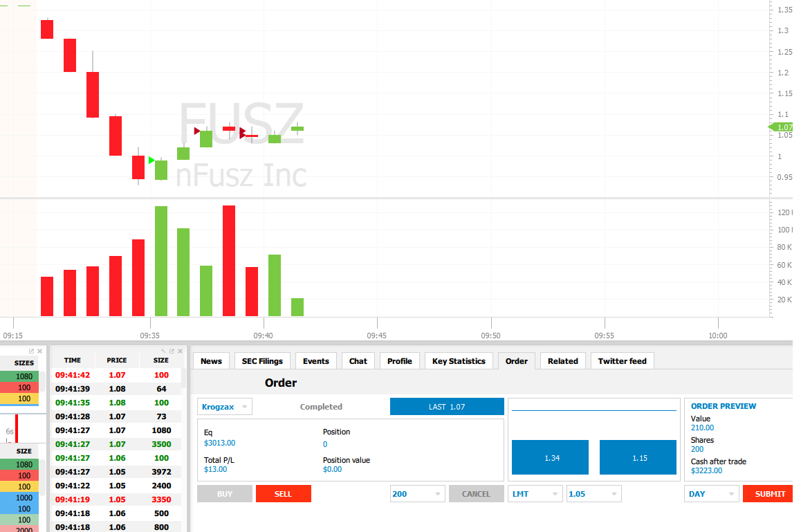Open the Twitter feed tab
This screenshot has height=532, width=801.
tap(623, 361)
